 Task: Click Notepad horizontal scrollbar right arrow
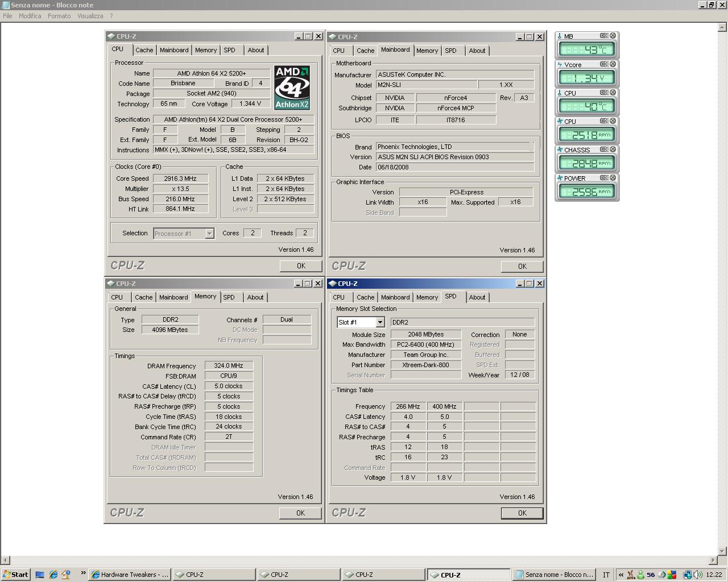(x=713, y=560)
